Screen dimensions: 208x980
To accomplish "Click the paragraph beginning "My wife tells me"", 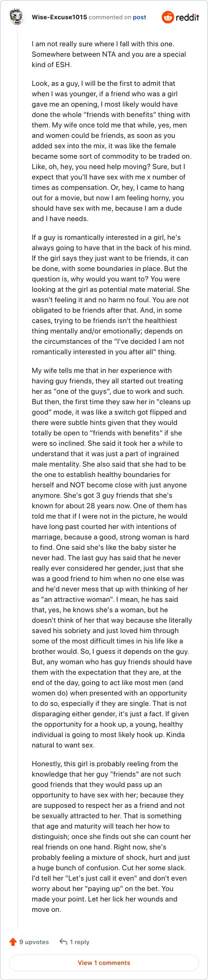I will (112, 558).
